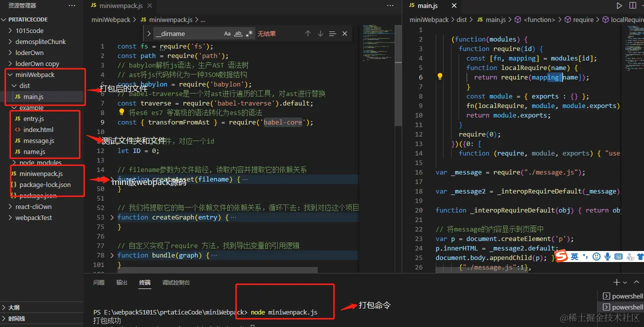Screen dimensions: 644x327
Task: Toggle Match Case in the find widget
Action: point(227,33)
